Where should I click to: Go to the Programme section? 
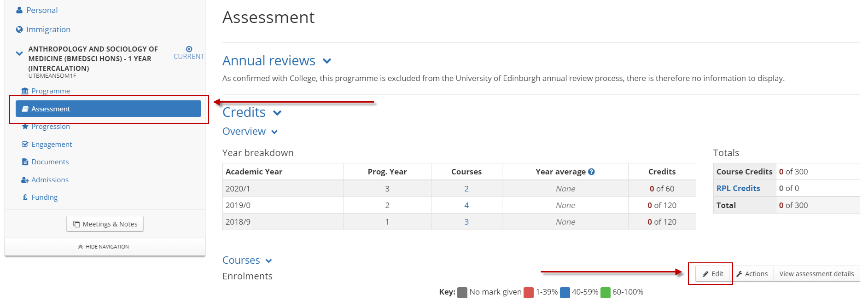[x=51, y=91]
